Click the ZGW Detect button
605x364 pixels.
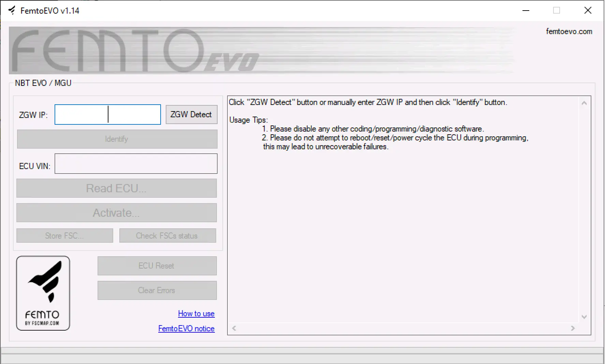191,115
